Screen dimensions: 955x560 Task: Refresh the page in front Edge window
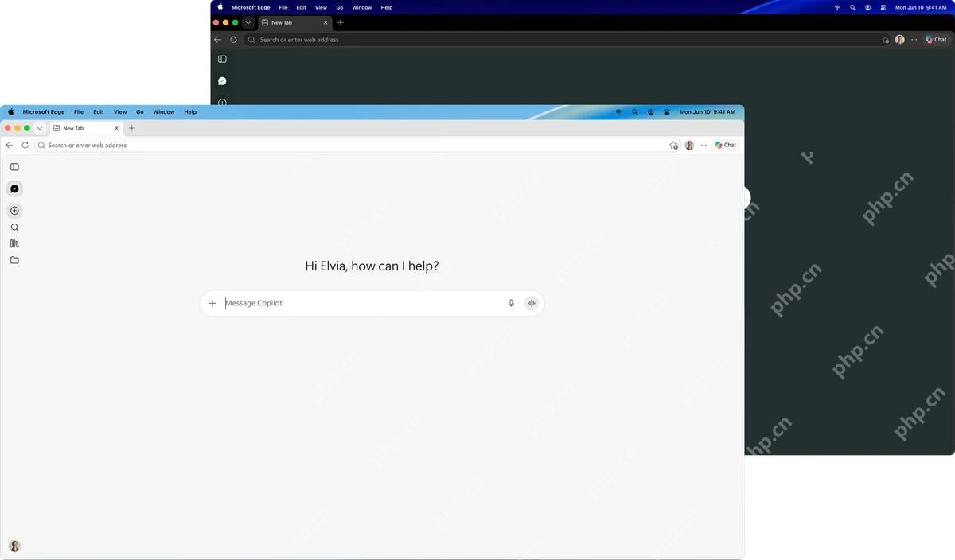[25, 145]
